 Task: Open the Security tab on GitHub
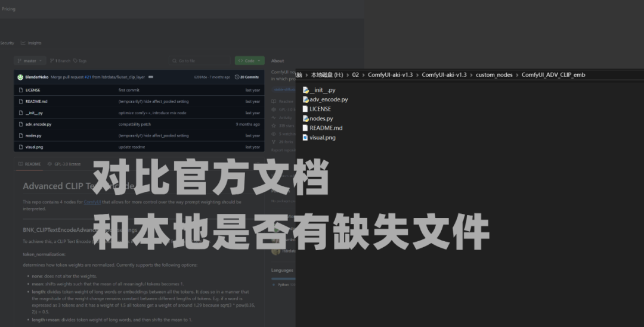(7, 43)
